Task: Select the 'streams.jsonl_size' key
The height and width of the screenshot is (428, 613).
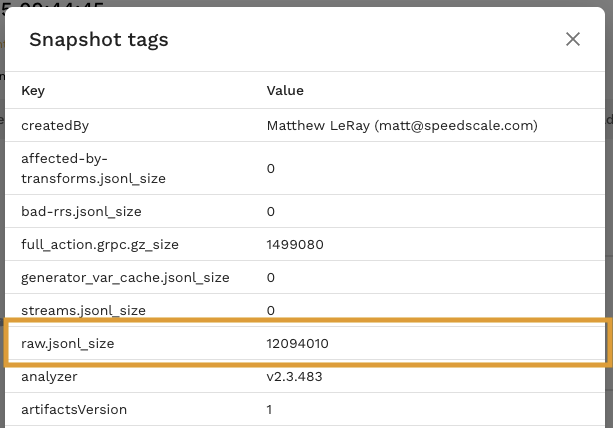Action: pyautogui.click(x=84, y=310)
